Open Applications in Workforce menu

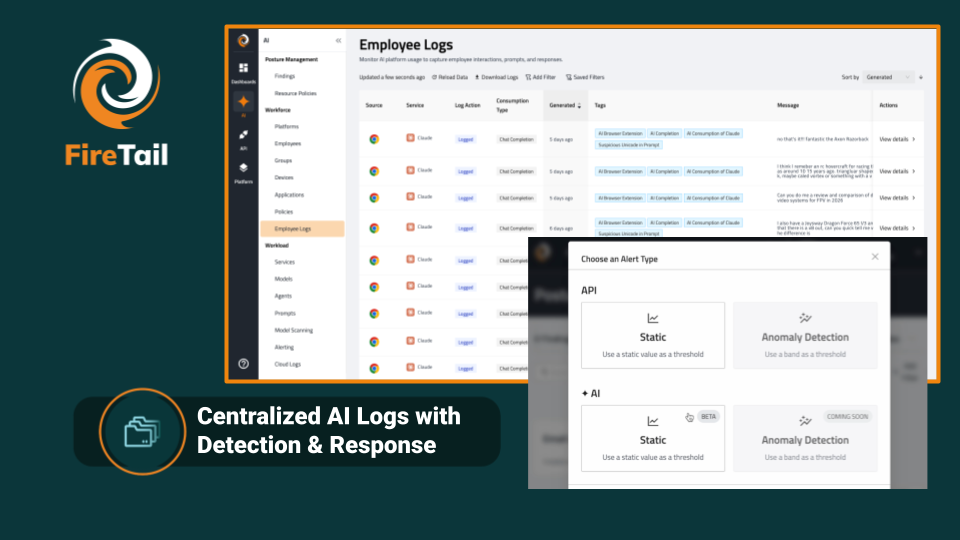pyautogui.click(x=289, y=195)
